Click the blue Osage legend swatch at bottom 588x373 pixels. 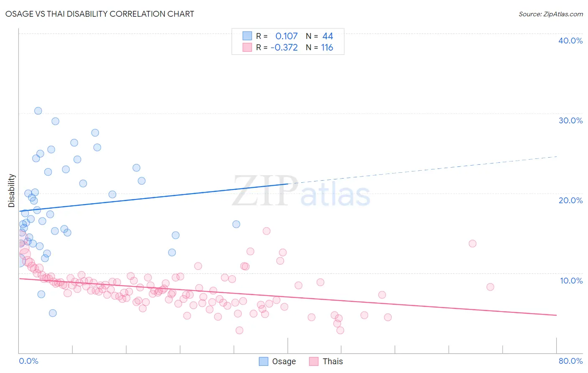coord(263,361)
